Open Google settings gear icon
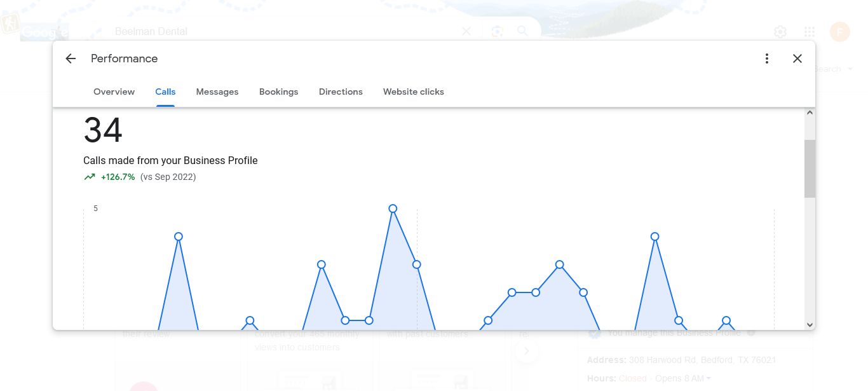This screenshot has height=391, width=868. click(780, 32)
